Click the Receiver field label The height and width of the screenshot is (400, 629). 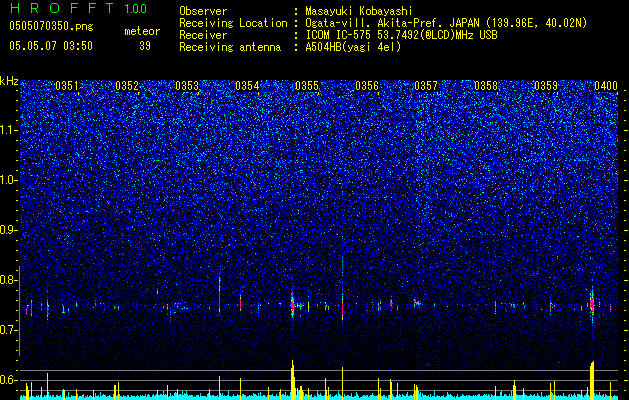tap(203, 35)
